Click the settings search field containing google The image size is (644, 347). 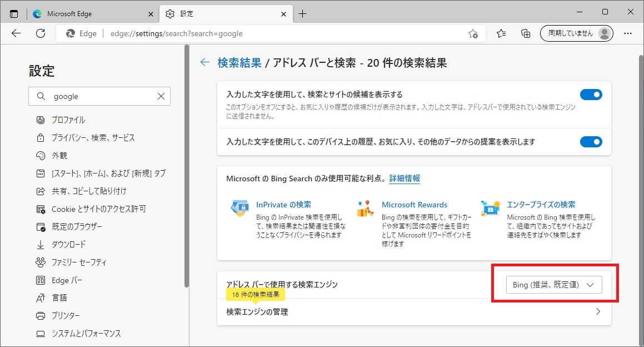click(99, 96)
